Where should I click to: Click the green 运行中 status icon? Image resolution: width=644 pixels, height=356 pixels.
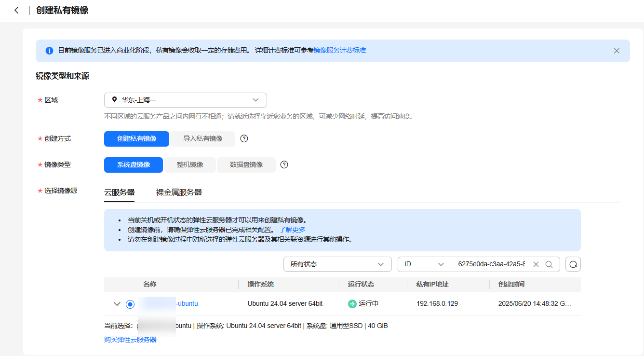coord(352,304)
